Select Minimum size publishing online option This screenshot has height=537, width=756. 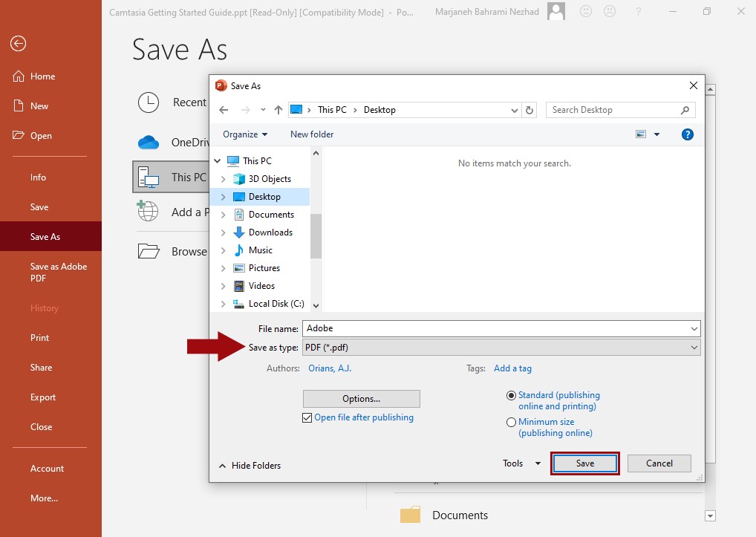point(511,423)
